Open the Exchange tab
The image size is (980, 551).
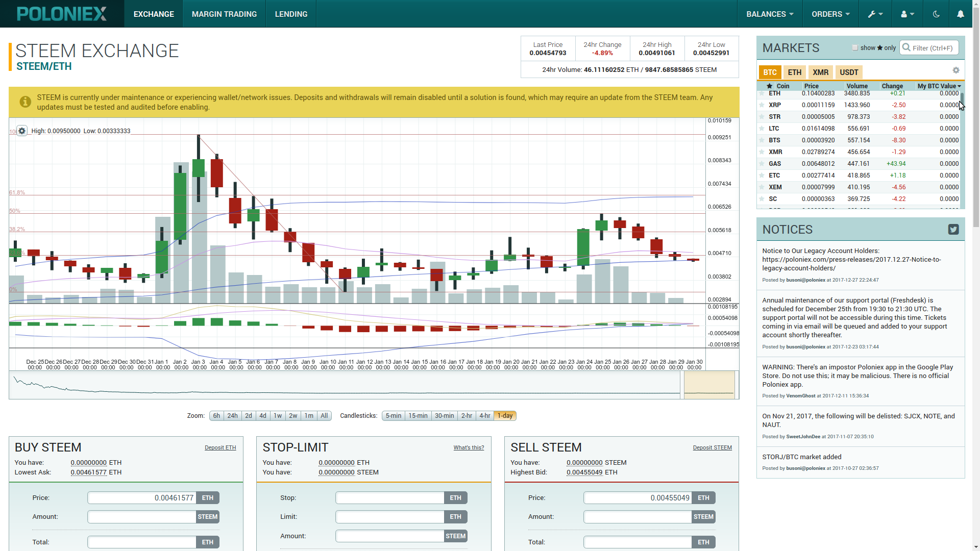click(154, 14)
